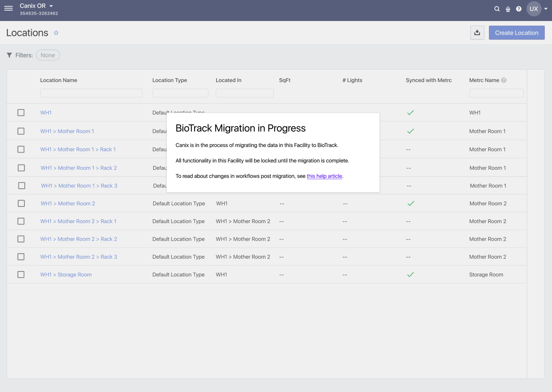The height and width of the screenshot is (392, 552).
Task: Click the BioTrack Migration in Progress heading
Action: [x=240, y=128]
